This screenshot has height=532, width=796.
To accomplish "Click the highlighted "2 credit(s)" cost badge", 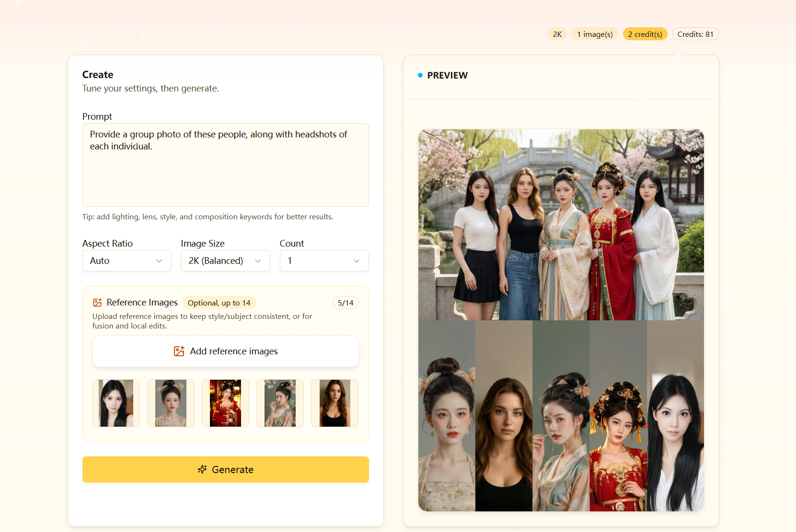I will [645, 34].
